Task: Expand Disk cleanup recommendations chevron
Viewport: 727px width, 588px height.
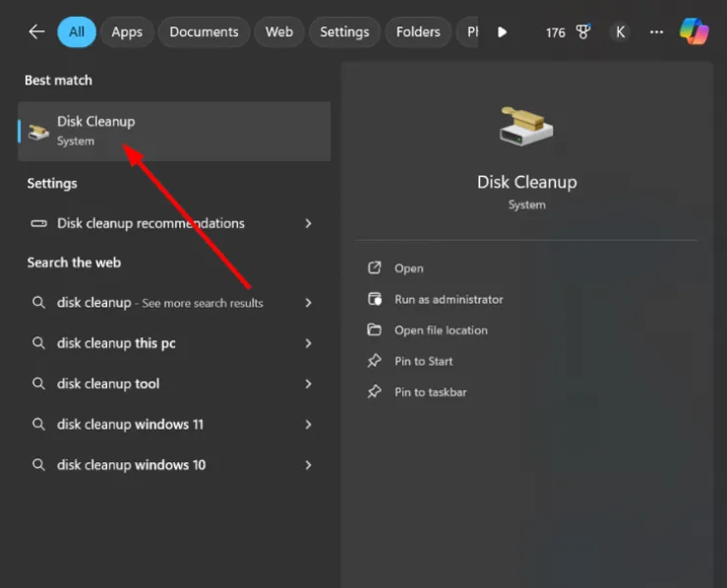Action: (x=308, y=223)
